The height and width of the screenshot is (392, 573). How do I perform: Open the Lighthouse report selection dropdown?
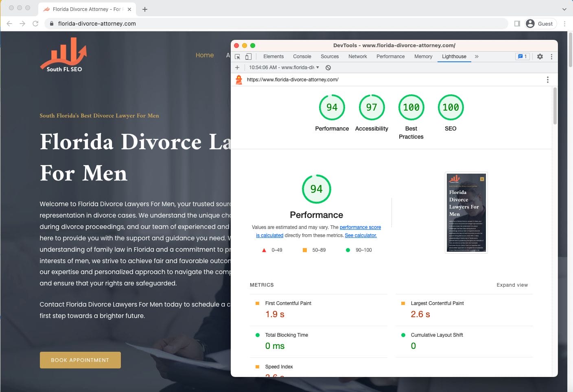tap(284, 68)
